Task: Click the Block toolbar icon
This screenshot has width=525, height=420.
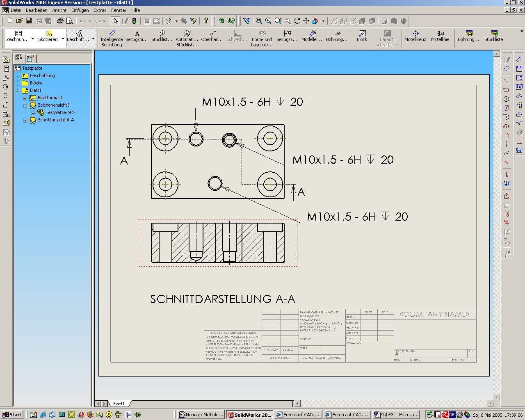Action: 362,36
